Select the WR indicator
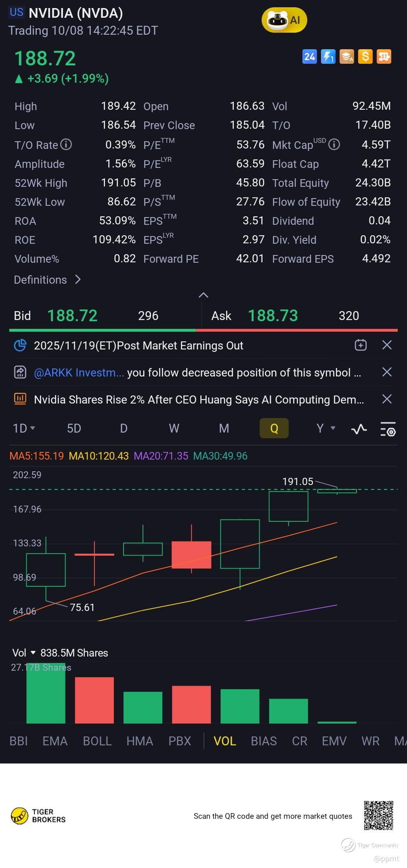 tap(371, 741)
